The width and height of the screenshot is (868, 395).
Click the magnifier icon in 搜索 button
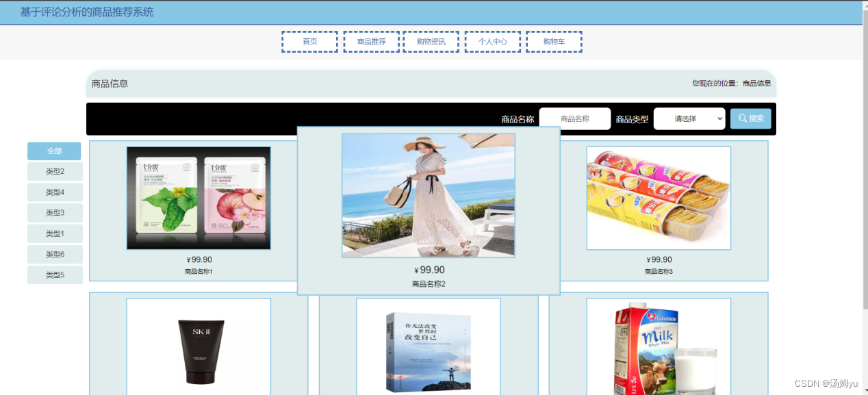[x=742, y=118]
